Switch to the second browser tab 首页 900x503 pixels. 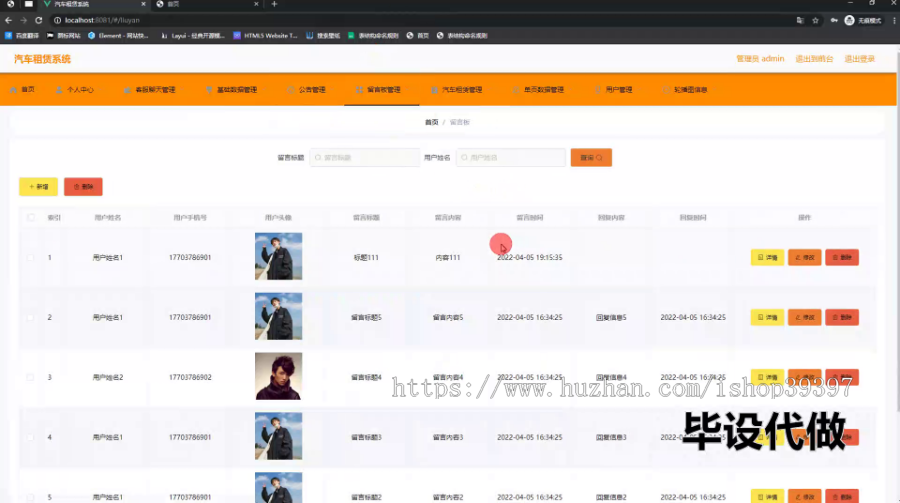coord(207,4)
